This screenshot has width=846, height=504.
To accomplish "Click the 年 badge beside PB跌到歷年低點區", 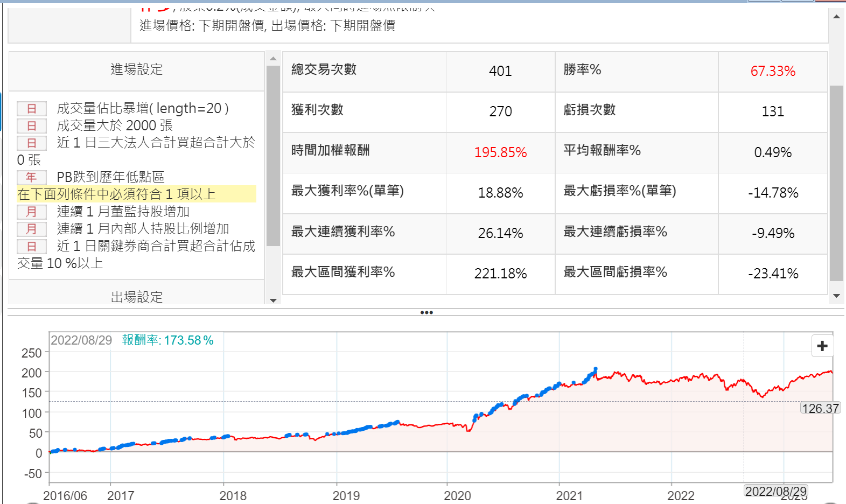I will coord(31,177).
